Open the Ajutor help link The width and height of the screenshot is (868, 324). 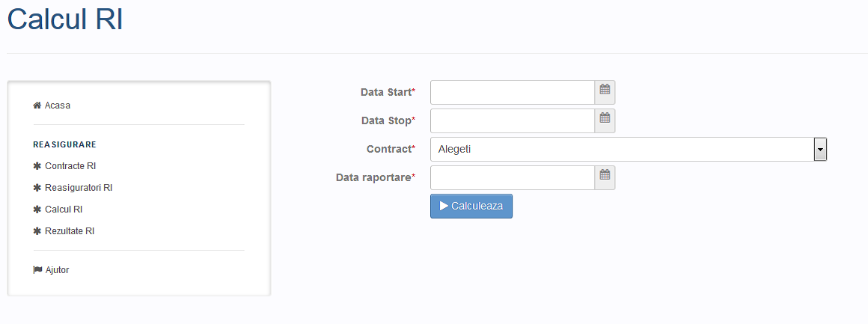point(57,270)
